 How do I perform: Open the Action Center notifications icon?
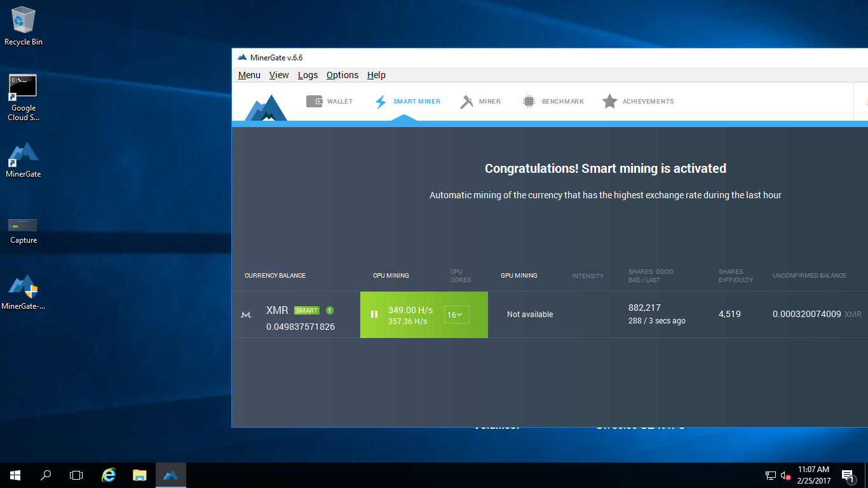pyautogui.click(x=847, y=475)
